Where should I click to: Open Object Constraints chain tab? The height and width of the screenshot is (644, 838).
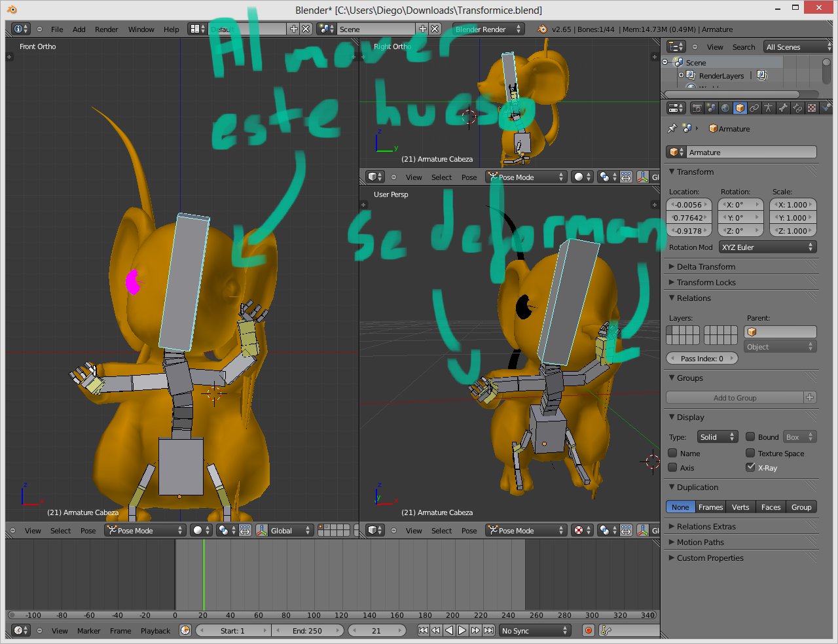(x=754, y=108)
